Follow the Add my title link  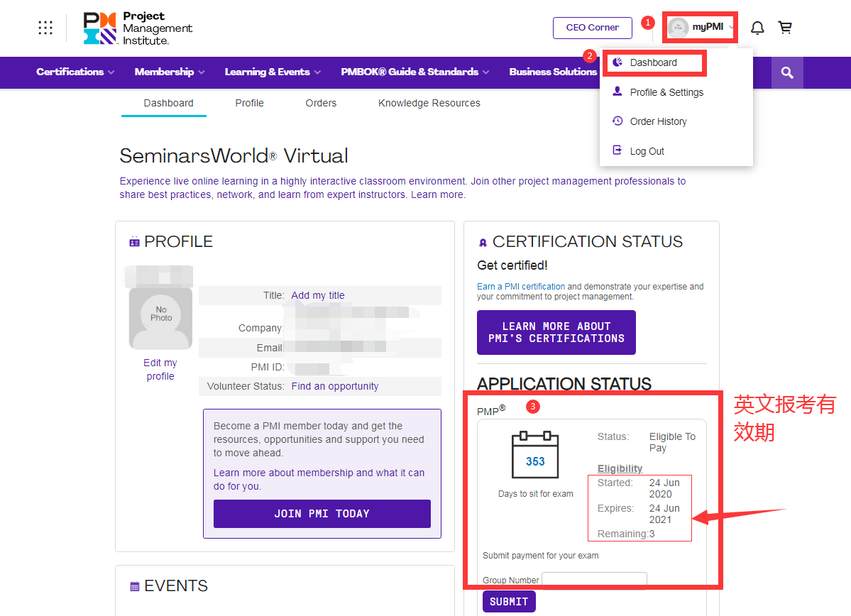318,295
